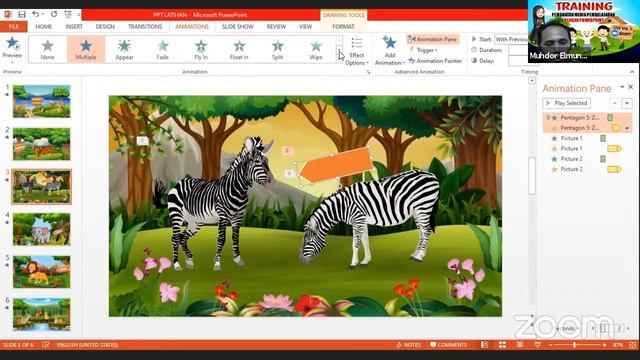Select slide 2 tiger thumbnail

(x=42, y=144)
